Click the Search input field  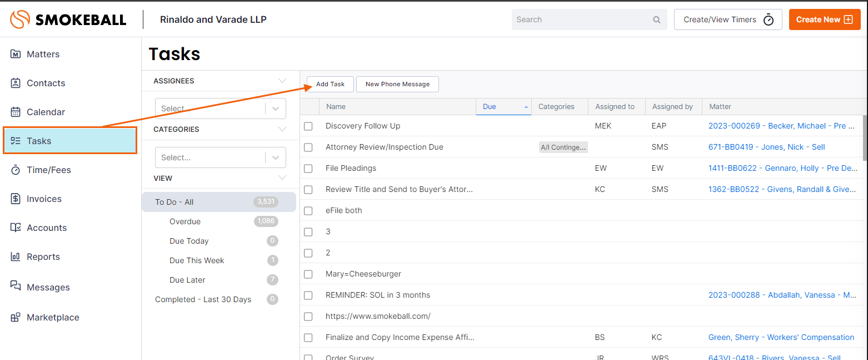click(x=581, y=19)
